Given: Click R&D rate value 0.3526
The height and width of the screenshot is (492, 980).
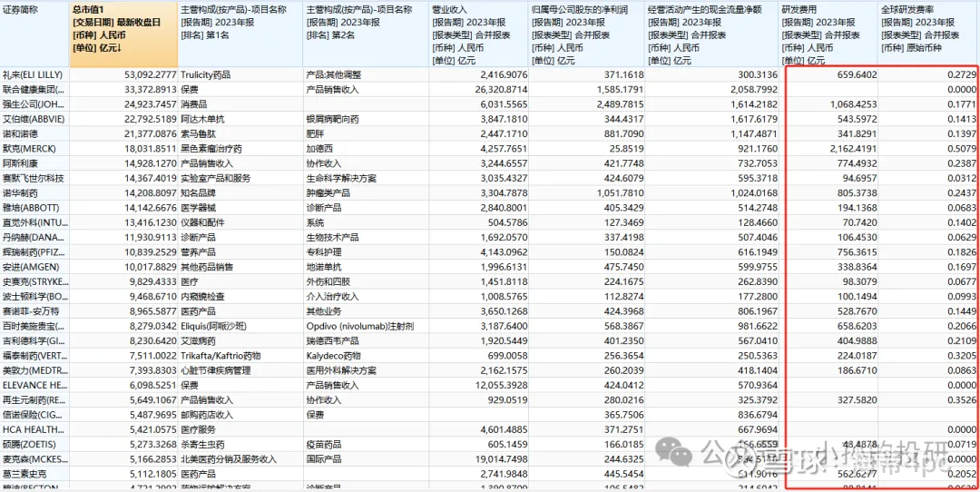Looking at the screenshot, I should click(964, 400).
